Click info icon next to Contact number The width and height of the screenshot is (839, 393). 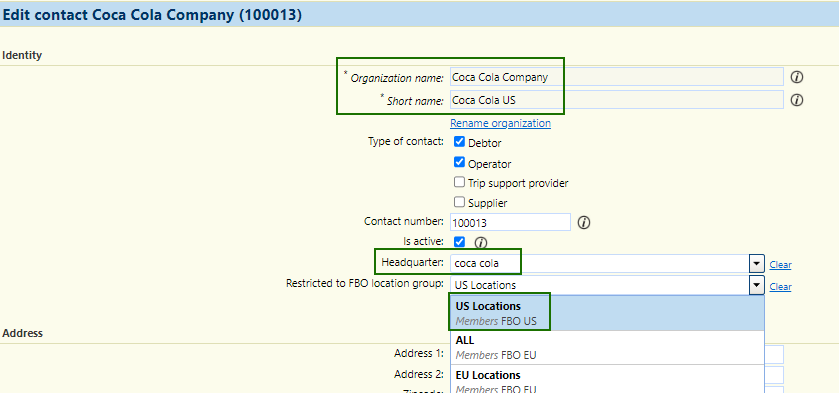[x=584, y=222]
